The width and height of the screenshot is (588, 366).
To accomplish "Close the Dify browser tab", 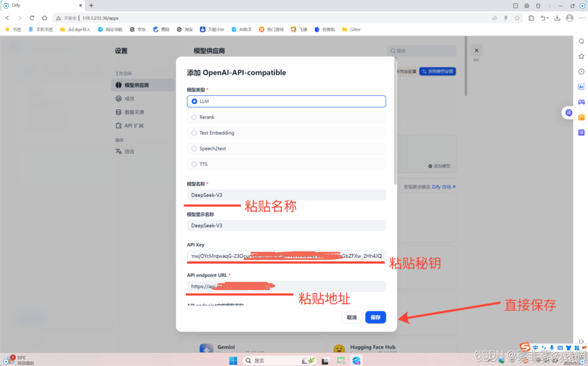I will (81, 5).
